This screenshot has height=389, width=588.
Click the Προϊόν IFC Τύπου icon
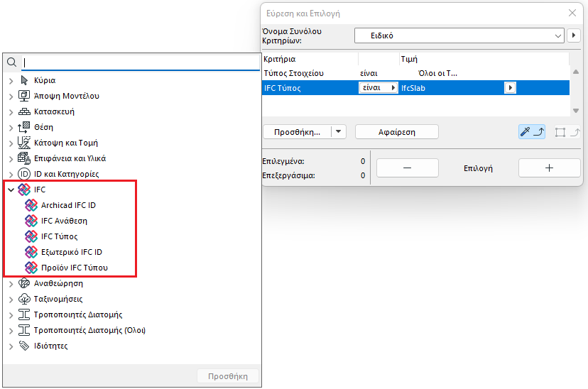point(31,268)
